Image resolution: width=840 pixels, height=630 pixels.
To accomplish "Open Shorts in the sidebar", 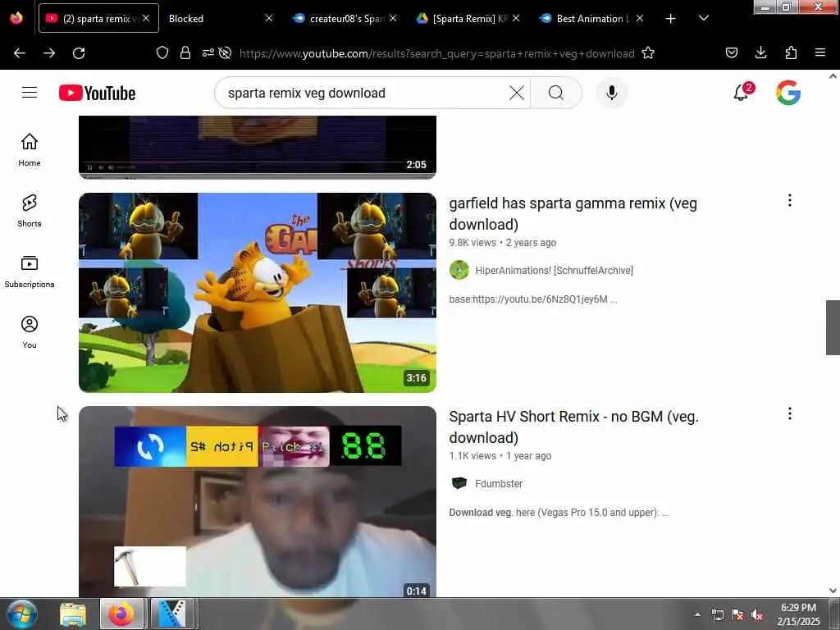I will pos(30,211).
